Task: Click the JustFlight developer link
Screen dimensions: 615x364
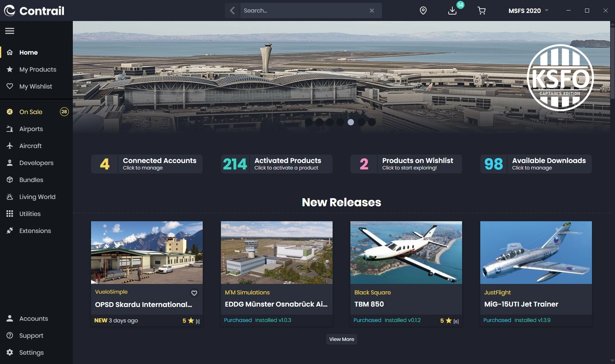Action: click(x=497, y=292)
